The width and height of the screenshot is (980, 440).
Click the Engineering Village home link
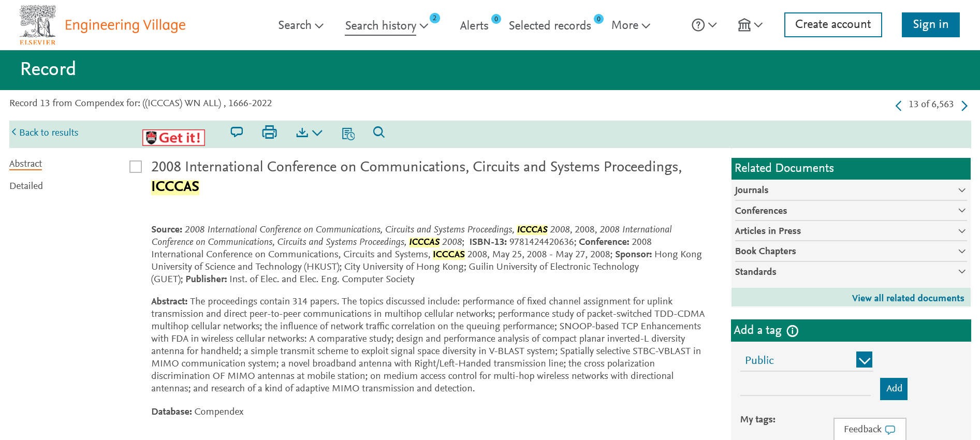click(125, 25)
